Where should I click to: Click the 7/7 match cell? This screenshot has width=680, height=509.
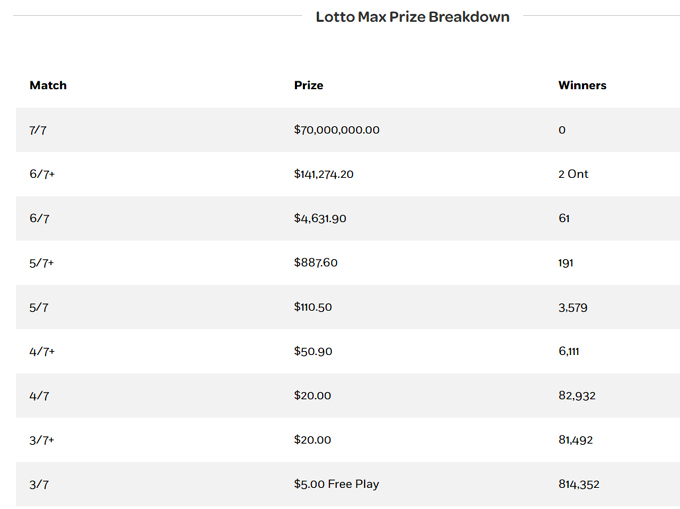[x=39, y=130]
